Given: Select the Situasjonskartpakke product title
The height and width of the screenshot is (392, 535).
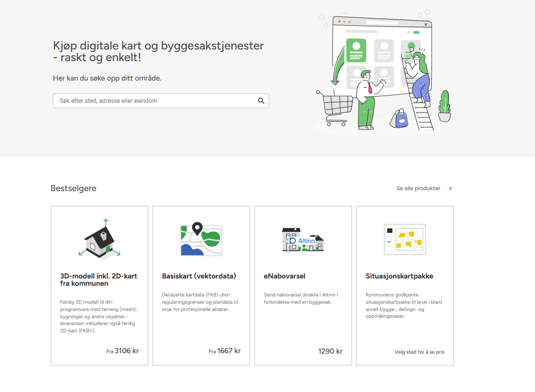Looking at the screenshot, I should click(x=399, y=276).
